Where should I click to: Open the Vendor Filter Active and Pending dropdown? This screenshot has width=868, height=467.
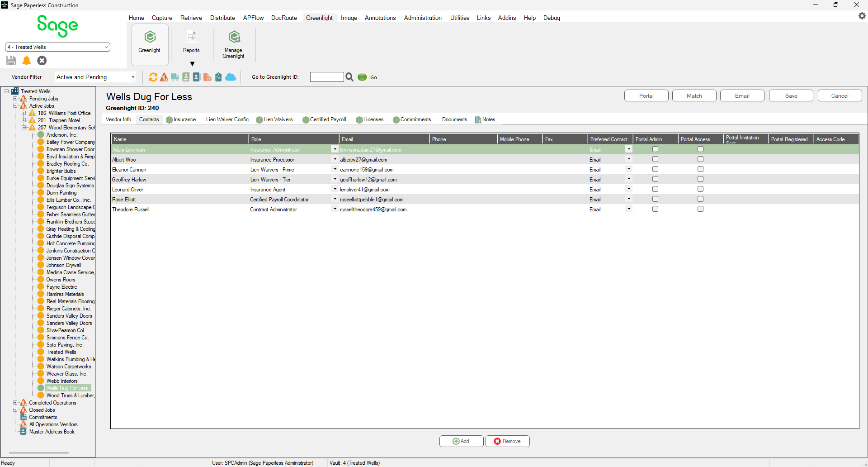point(95,77)
